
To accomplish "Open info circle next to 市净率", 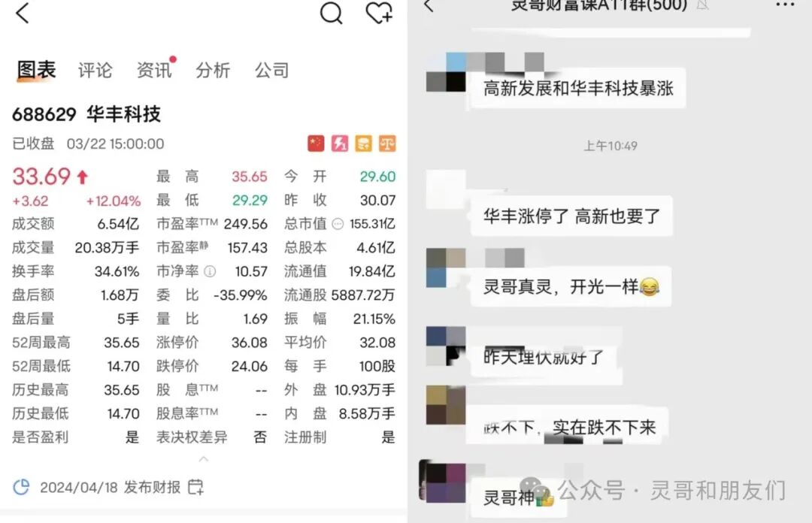I will [210, 271].
